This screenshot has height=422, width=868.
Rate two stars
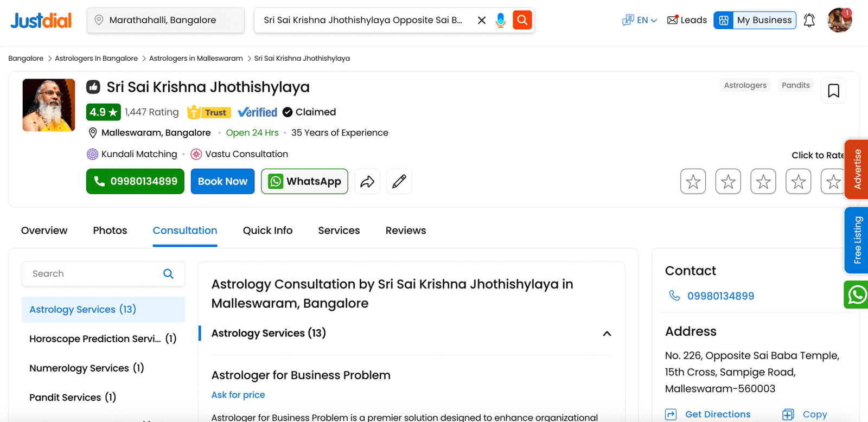coord(728,182)
